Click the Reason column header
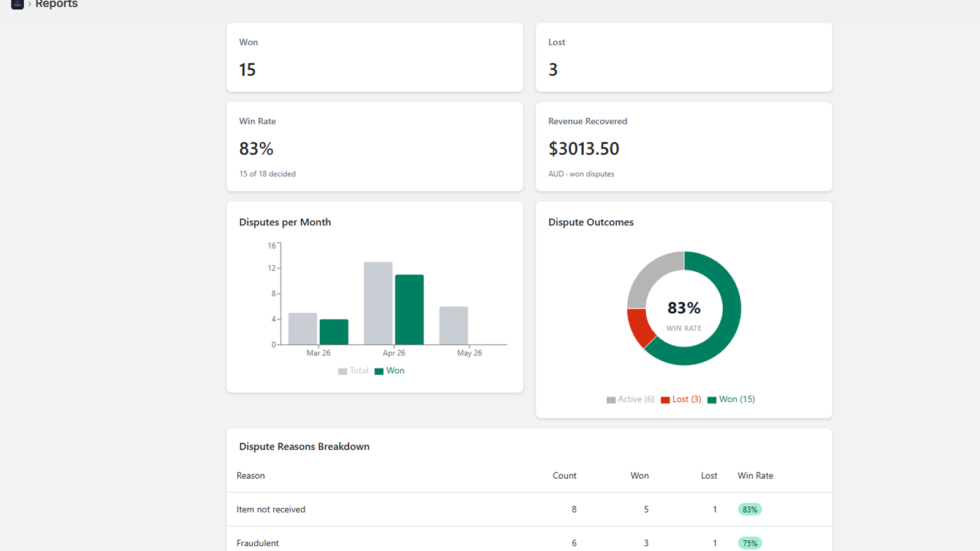This screenshot has width=980, height=551. click(251, 476)
